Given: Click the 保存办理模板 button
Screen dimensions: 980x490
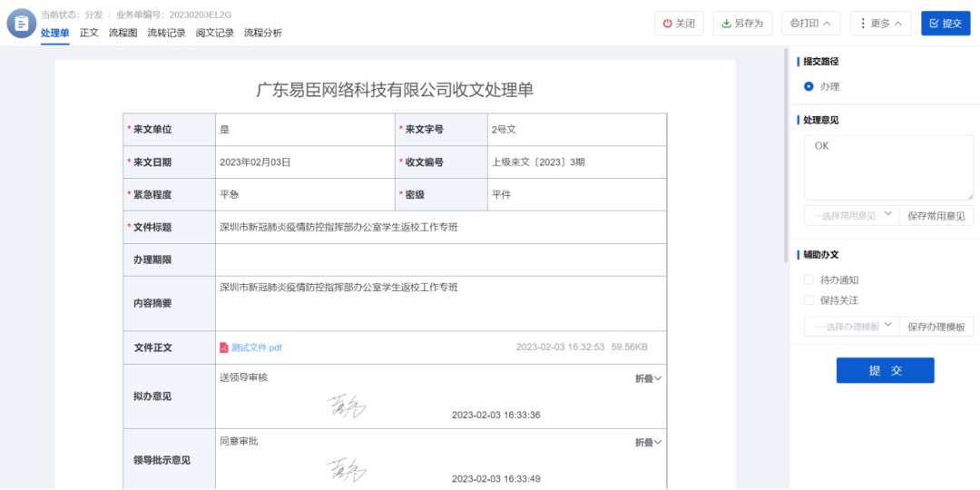Looking at the screenshot, I should (x=936, y=327).
